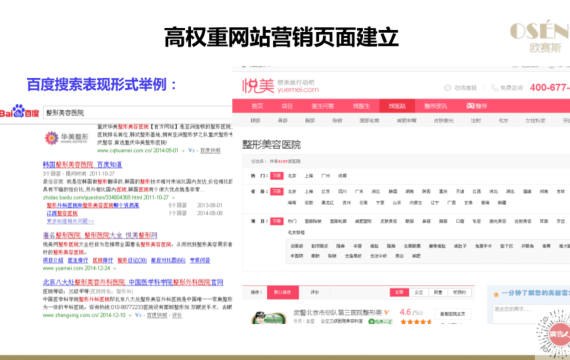
Task: Click the orange star beside 一分钟了解
Action: (496, 295)
